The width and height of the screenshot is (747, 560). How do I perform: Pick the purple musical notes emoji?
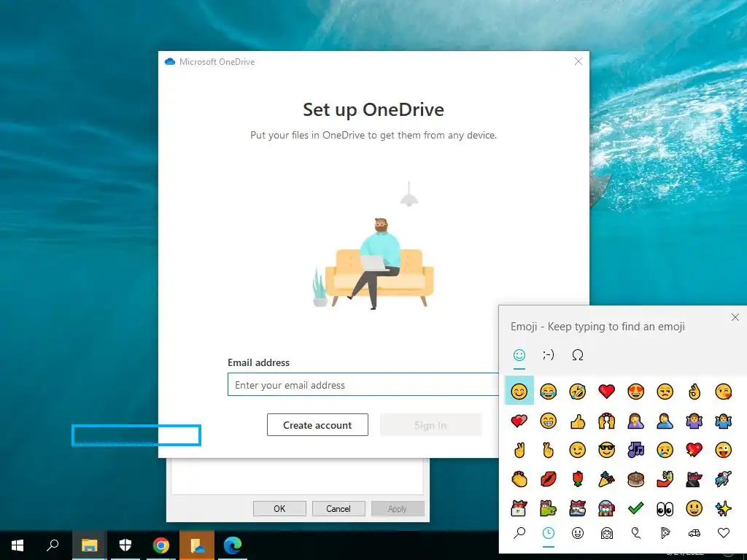click(x=635, y=450)
